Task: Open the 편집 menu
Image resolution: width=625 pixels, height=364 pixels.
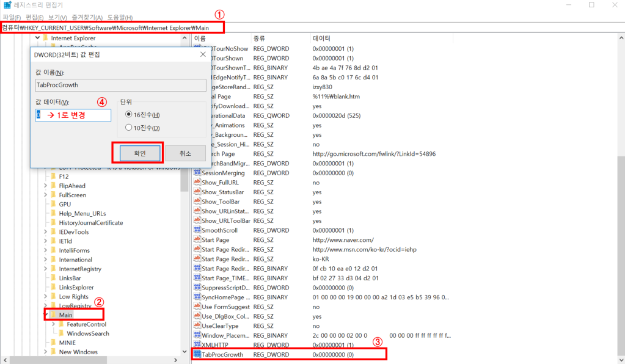Action: (34, 17)
